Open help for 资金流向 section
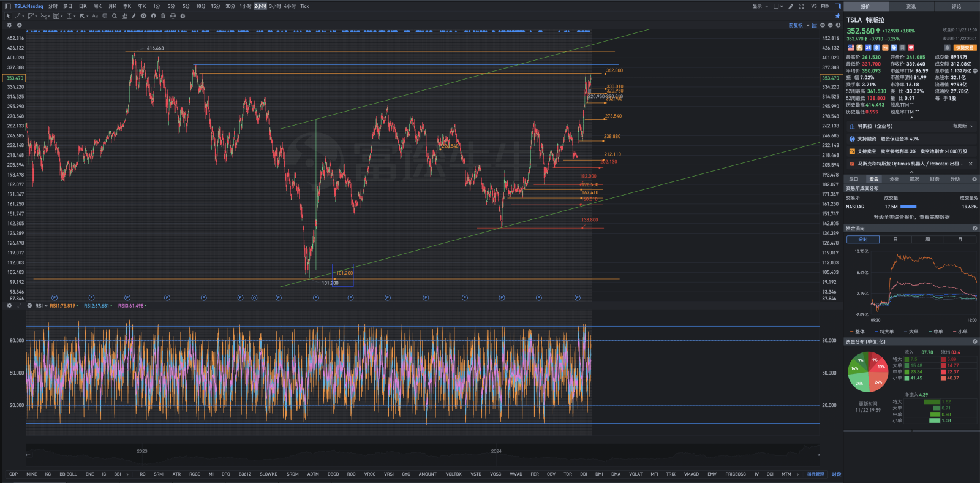Screen dimensions: 980x483 pyautogui.click(x=974, y=229)
